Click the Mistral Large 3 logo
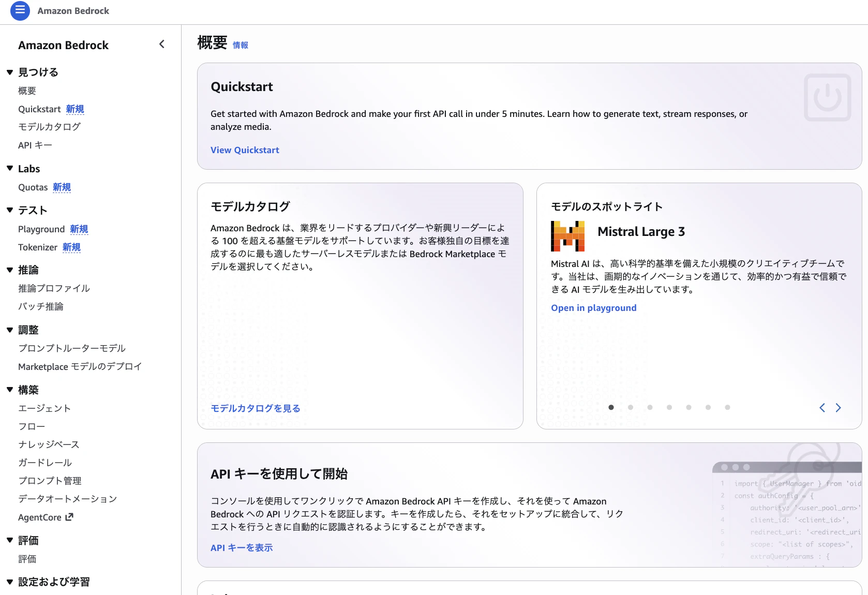The height and width of the screenshot is (595, 868). click(568, 236)
